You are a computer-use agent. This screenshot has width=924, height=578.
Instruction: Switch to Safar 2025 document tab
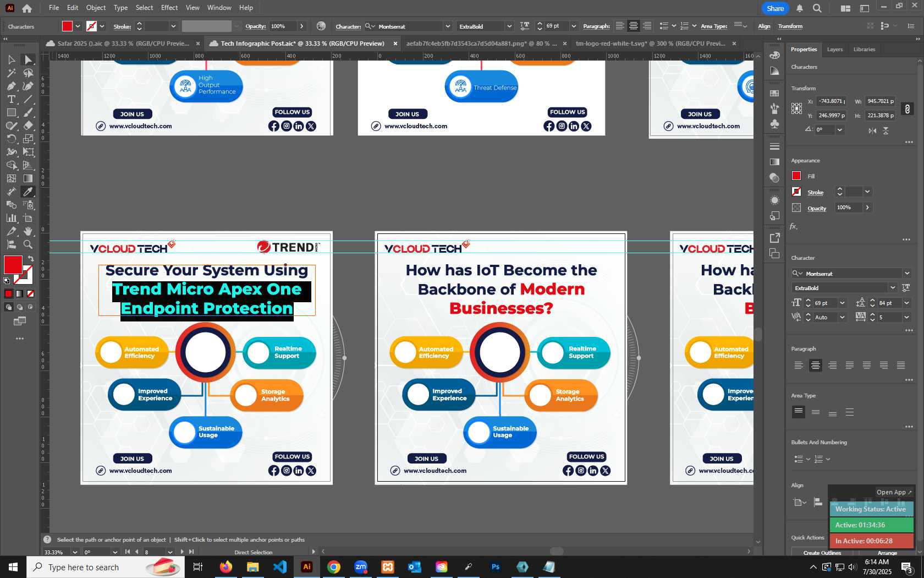[123, 43]
